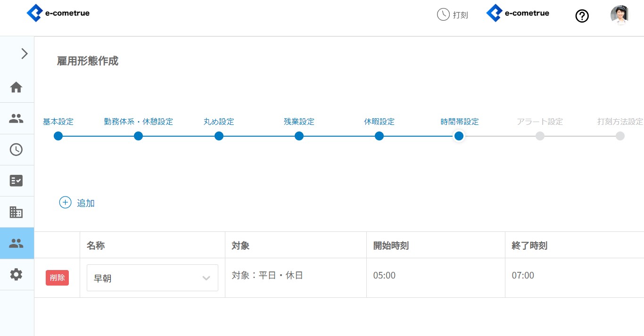Expand the sidebar with the chevron arrow

coord(25,54)
